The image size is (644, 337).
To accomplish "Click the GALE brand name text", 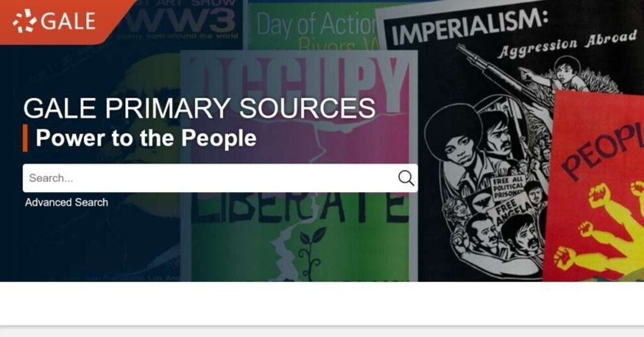I will point(68,21).
